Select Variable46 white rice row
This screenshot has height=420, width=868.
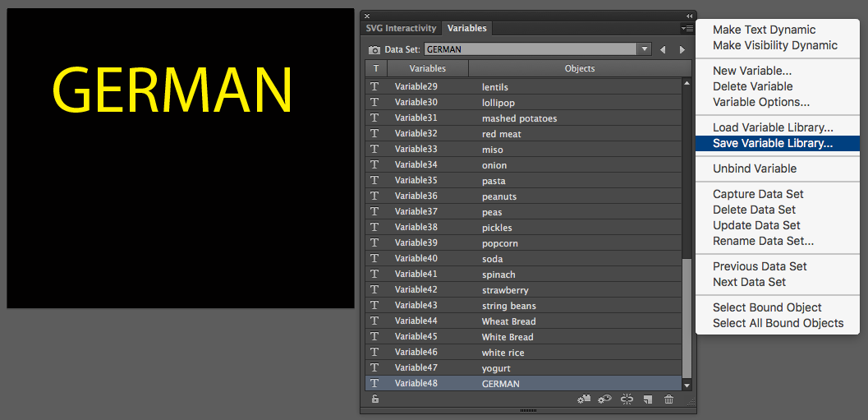(523, 352)
